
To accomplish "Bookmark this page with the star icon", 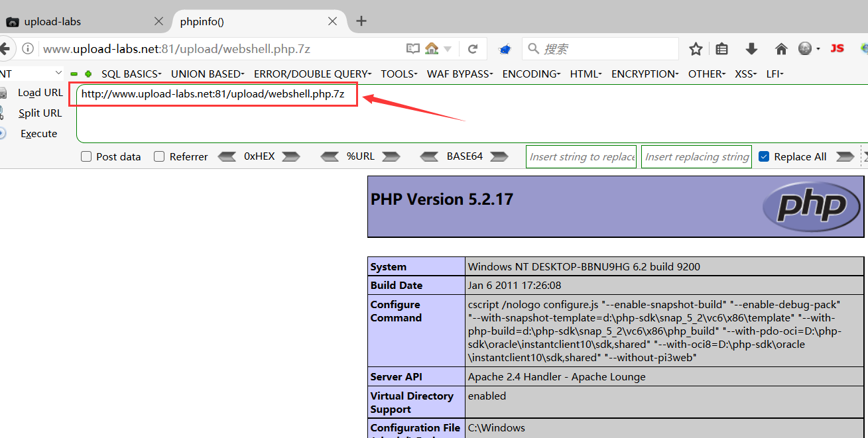I will pos(696,48).
